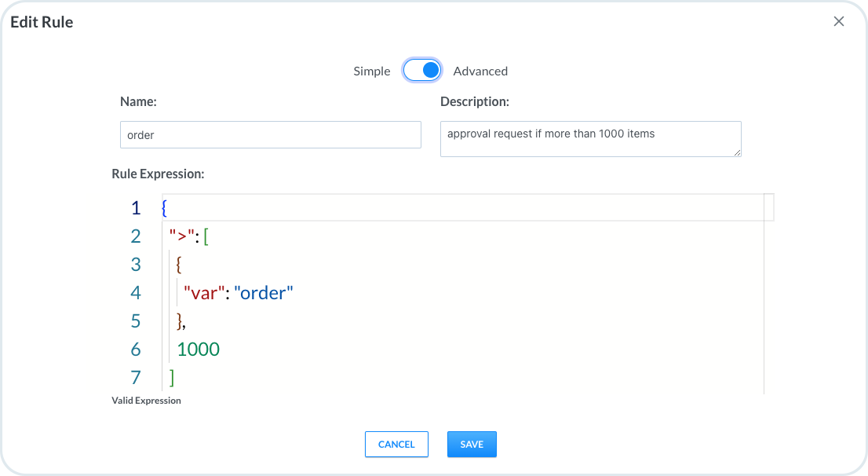
Task: Click the "order" string value in code
Action: pyautogui.click(x=263, y=293)
